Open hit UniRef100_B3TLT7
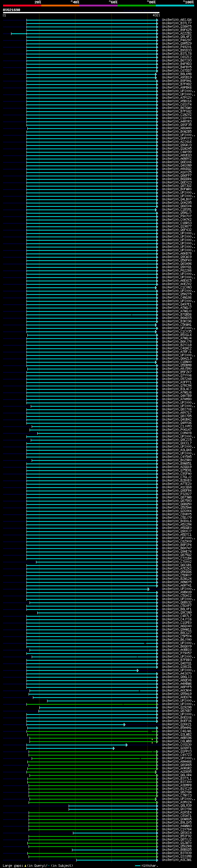The height and width of the screenshot is (868, 197). [x=177, y=23]
